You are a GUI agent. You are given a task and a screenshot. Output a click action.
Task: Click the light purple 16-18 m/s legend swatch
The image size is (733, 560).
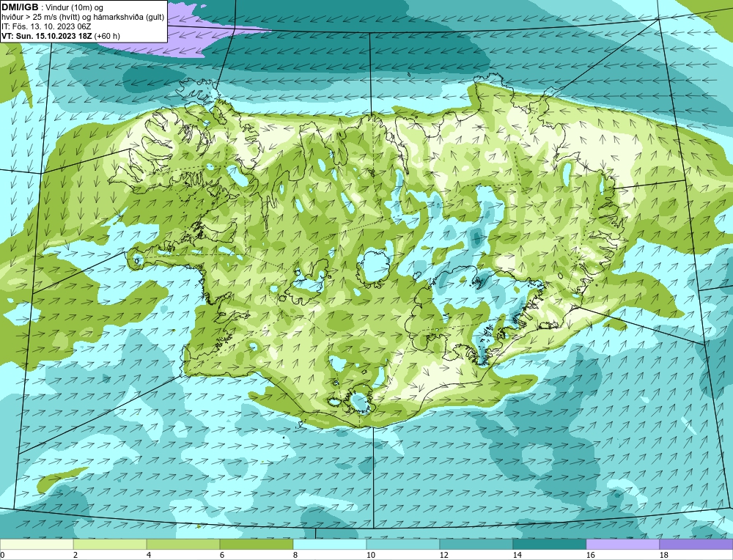tap(622, 545)
